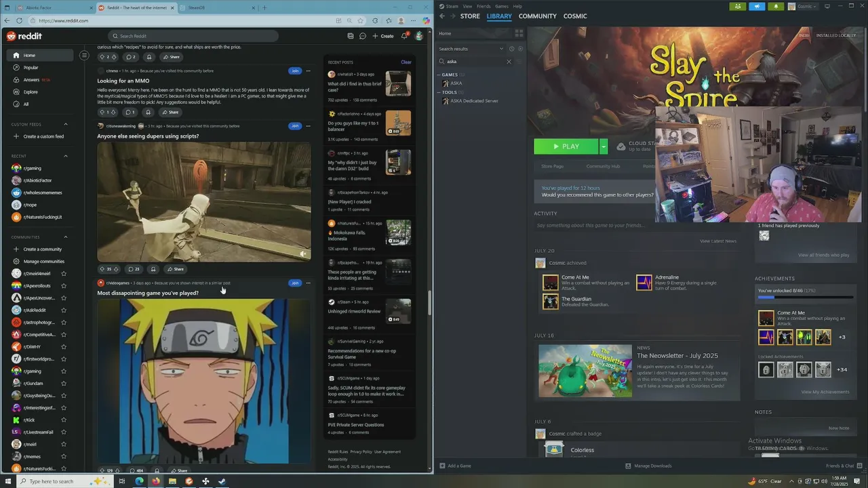Image resolution: width=868 pixels, height=488 pixels.
Task: Open View My Achievements link
Action: 825,392
